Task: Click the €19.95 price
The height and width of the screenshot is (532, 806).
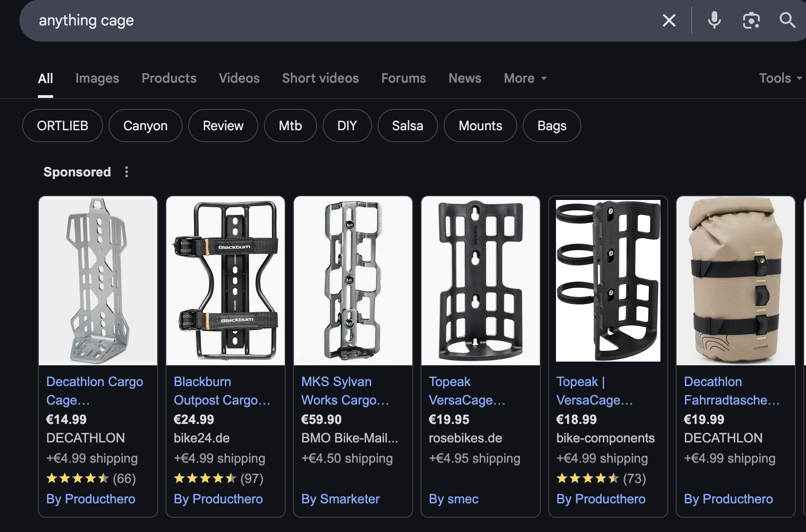Action: point(449,419)
